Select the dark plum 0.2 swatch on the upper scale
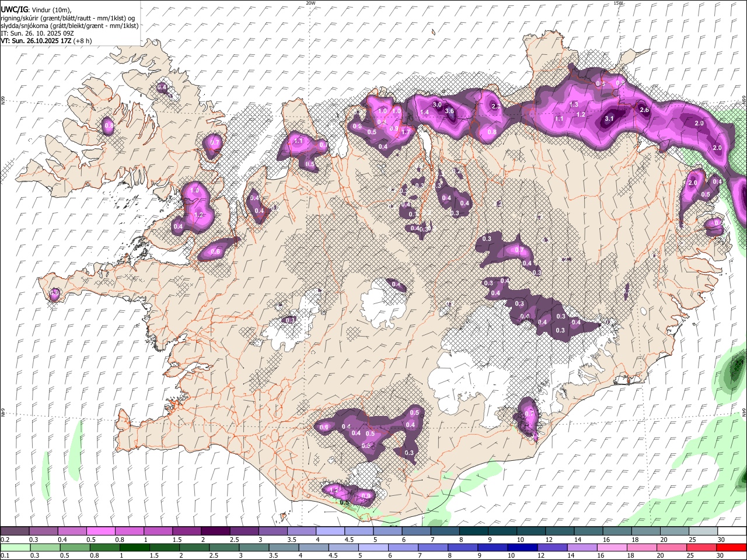747x560 pixels. point(15,531)
